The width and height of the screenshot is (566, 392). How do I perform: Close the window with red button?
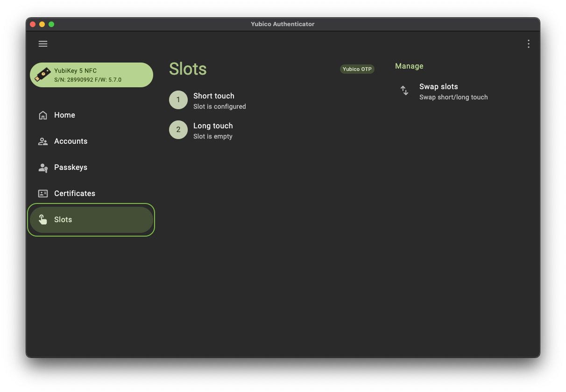click(x=33, y=24)
